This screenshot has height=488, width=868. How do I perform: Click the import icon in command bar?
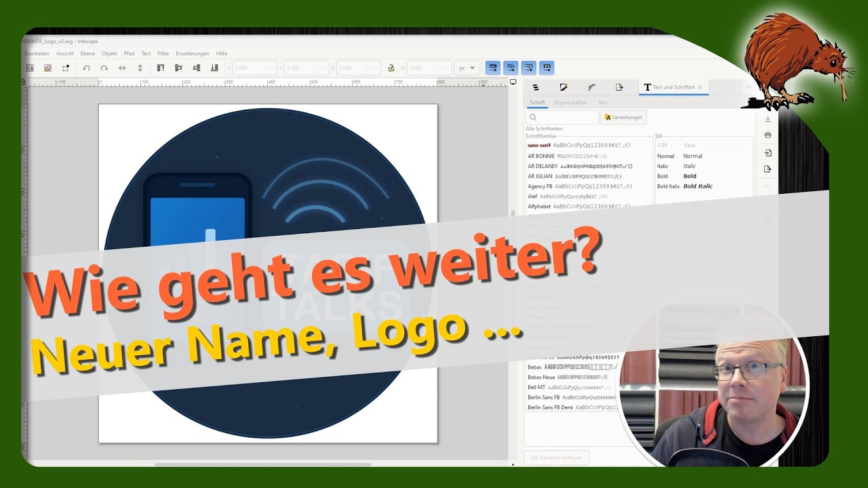point(768,152)
